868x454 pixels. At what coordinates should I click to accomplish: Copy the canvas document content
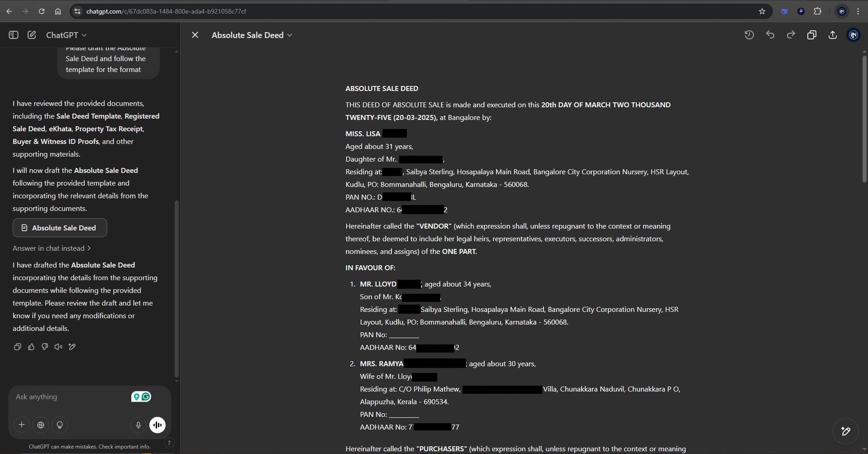pyautogui.click(x=811, y=35)
